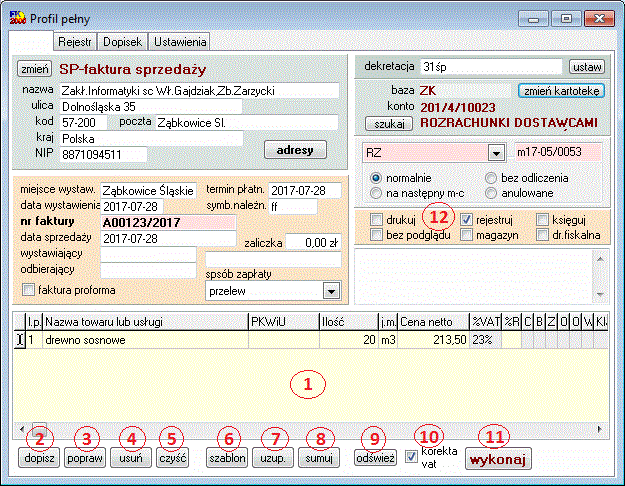Choose the anulowane radio option

point(491,193)
